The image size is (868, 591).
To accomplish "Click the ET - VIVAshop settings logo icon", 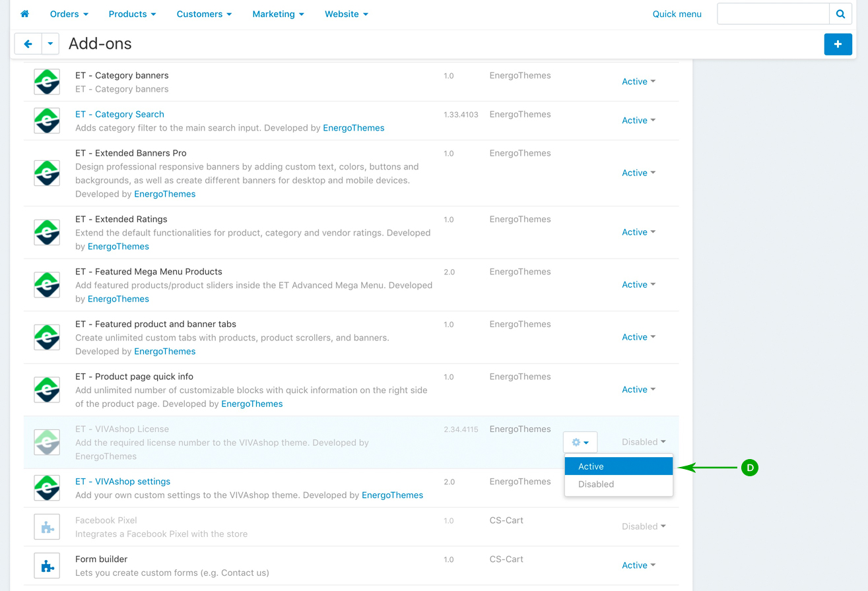I will (47, 487).
